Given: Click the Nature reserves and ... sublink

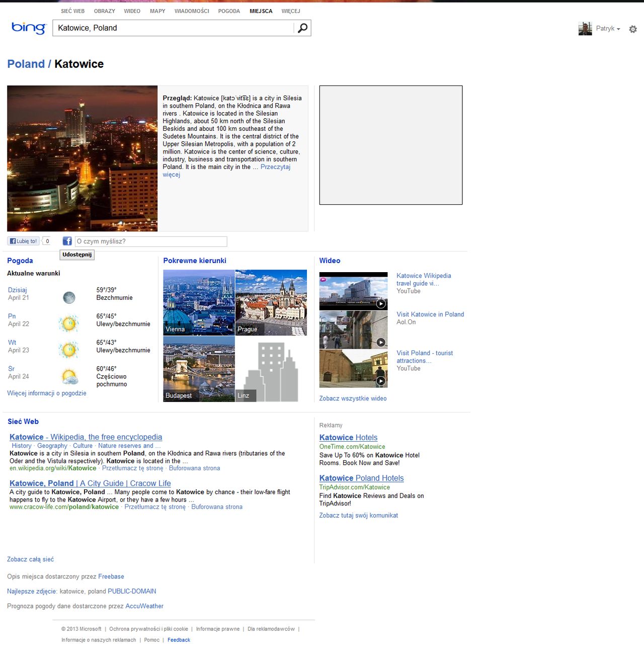Looking at the screenshot, I should tap(129, 446).
